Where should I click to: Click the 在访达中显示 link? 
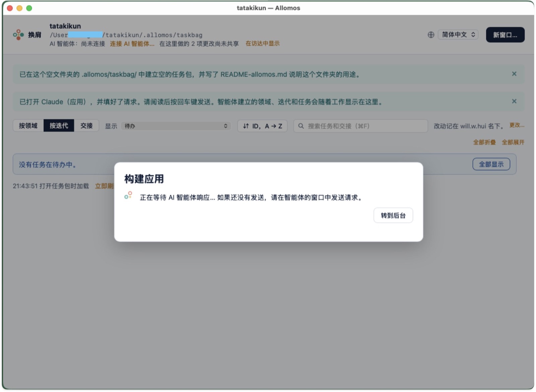[x=262, y=44]
